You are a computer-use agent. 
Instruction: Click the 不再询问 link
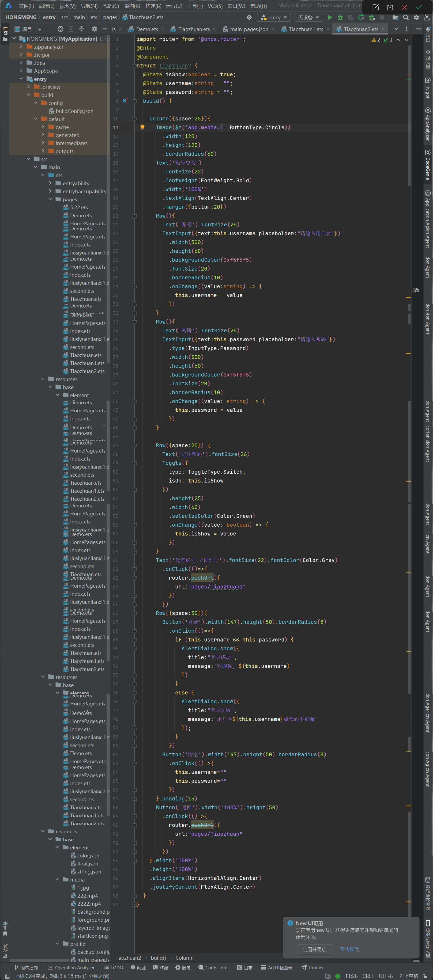(349, 949)
